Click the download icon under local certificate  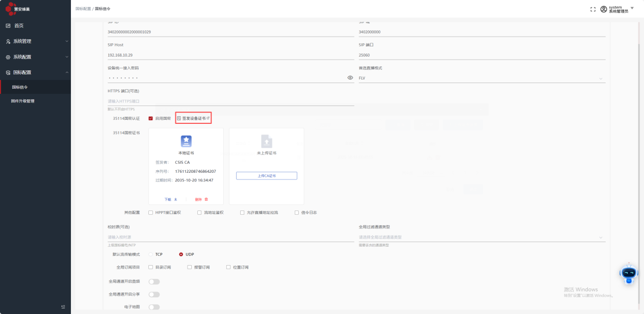coord(176,199)
